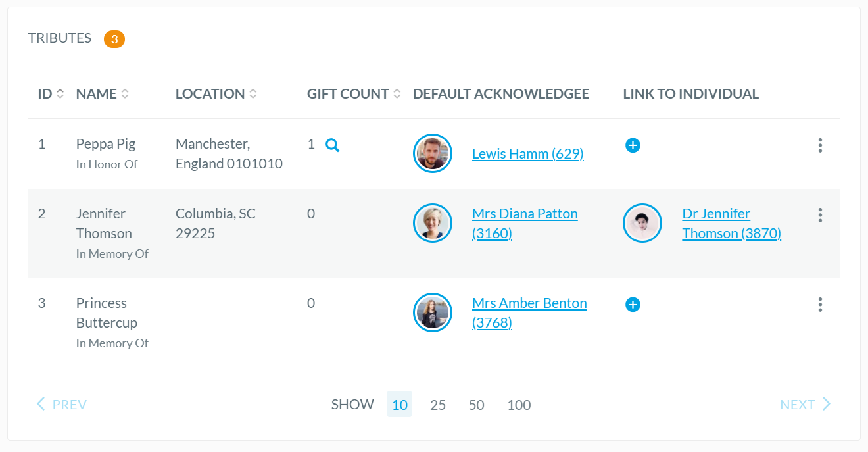868x452 pixels.
Task: Open three-dot menu for Peppa Pig row
Action: [x=820, y=145]
